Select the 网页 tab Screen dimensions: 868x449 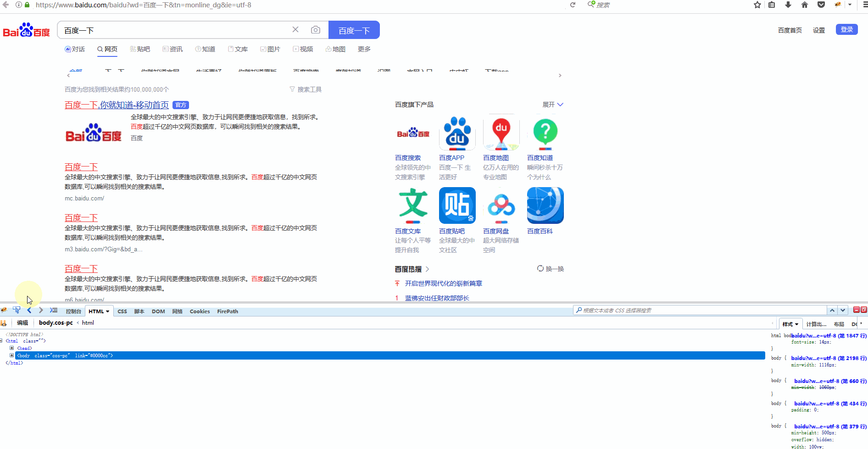coord(107,49)
